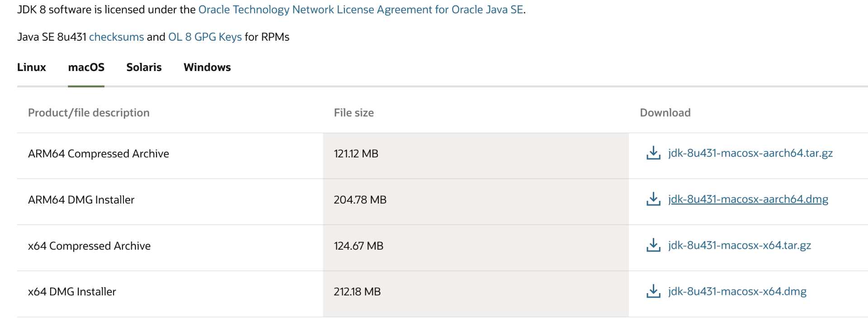Open the Java SE 8u431 checksums link
The width and height of the screenshot is (868, 332).
pos(117,37)
